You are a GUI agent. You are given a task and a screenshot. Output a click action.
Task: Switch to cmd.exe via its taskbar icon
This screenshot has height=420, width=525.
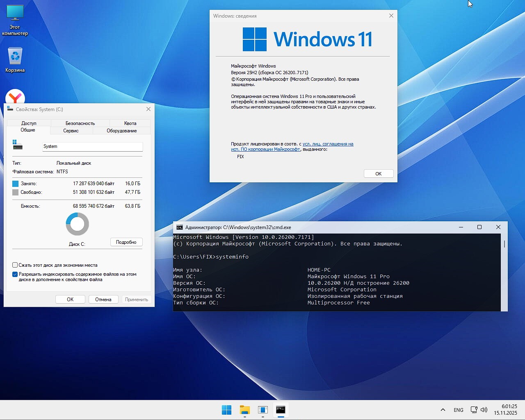click(x=281, y=409)
